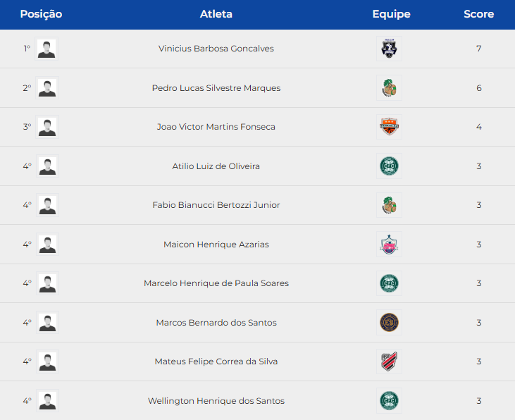This screenshot has width=515, height=420.
Task: Open Fabio Bianucci's team logo icon
Action: coord(389,205)
